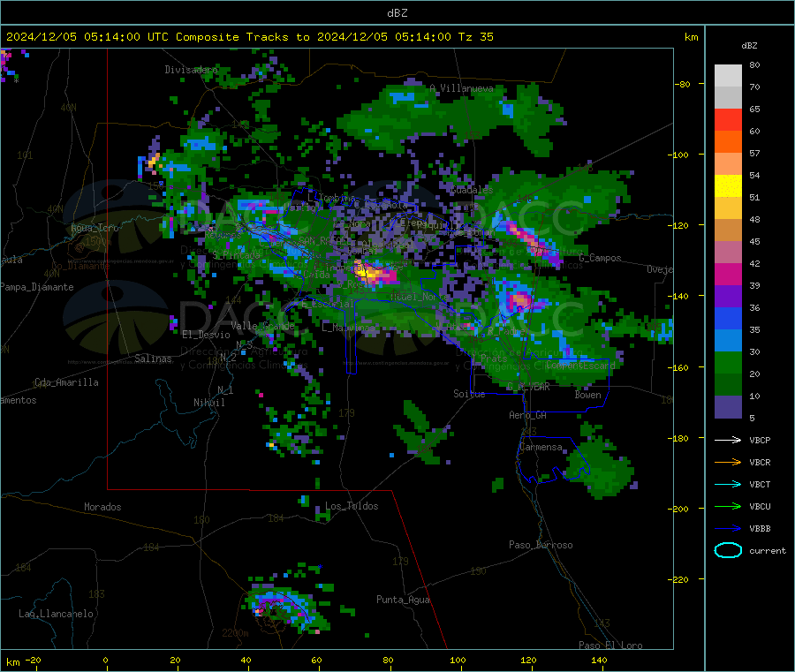
Task: Click the El_Desvio map label
Action: [x=206, y=335]
